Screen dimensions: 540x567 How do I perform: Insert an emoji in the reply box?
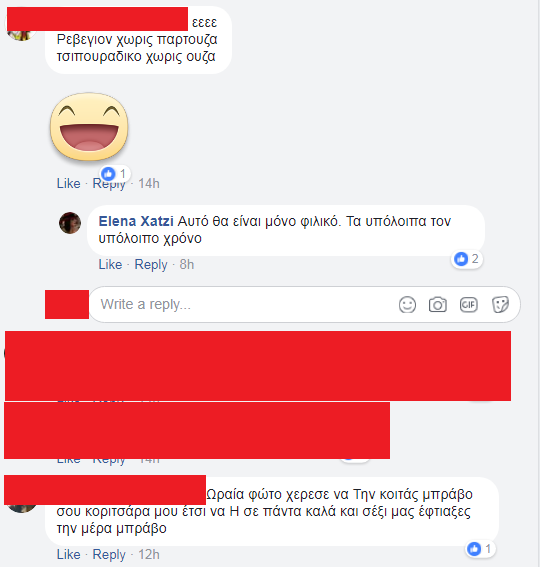407,304
